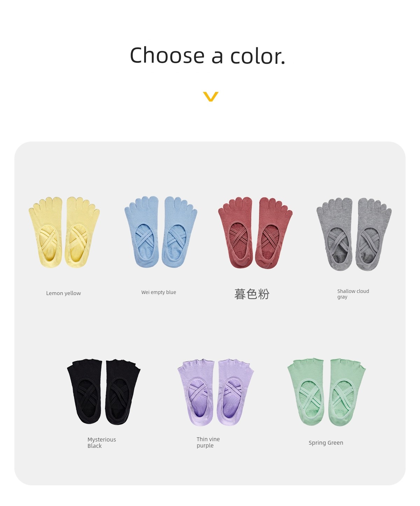This screenshot has width=420, height=506.
Task: Select the black open-toe socks image
Action: [x=104, y=391]
